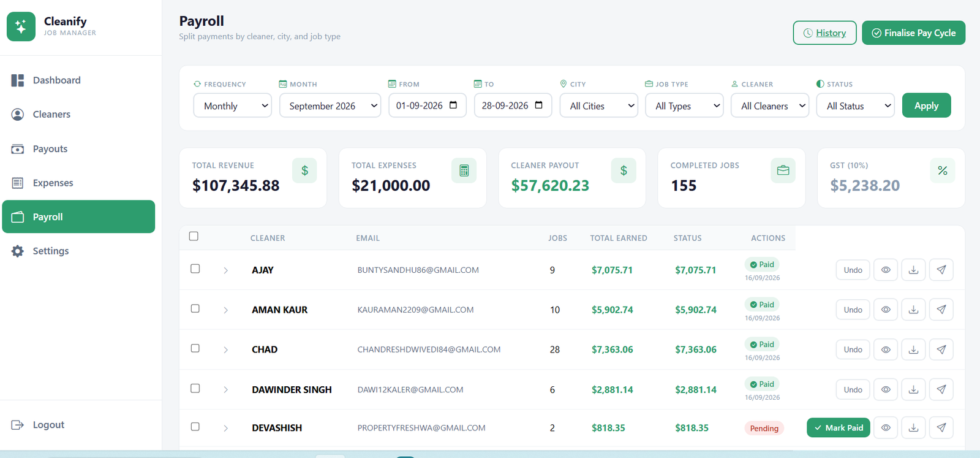Expand the AJAY row chevron

[225, 270]
